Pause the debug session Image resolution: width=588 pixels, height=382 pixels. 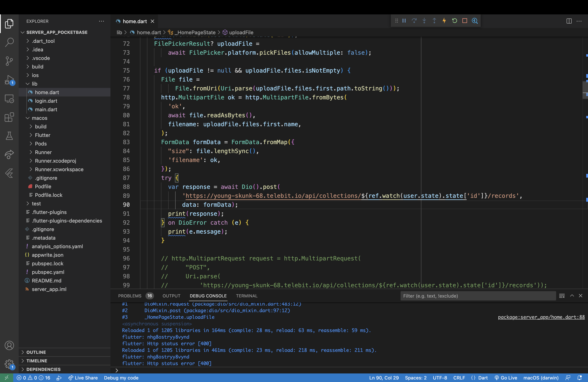click(404, 21)
